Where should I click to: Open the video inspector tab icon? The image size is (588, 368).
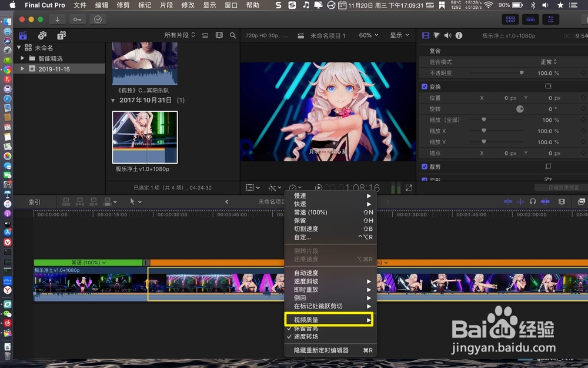[426, 35]
